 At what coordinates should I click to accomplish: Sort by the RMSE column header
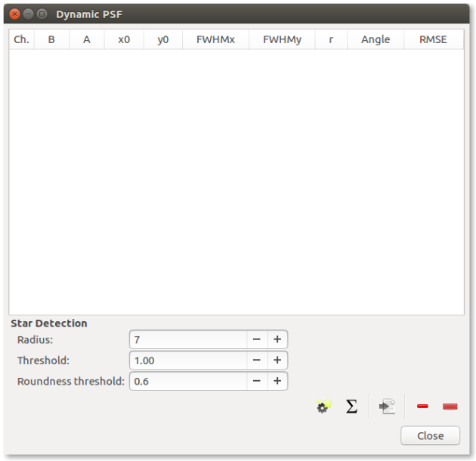tap(433, 39)
